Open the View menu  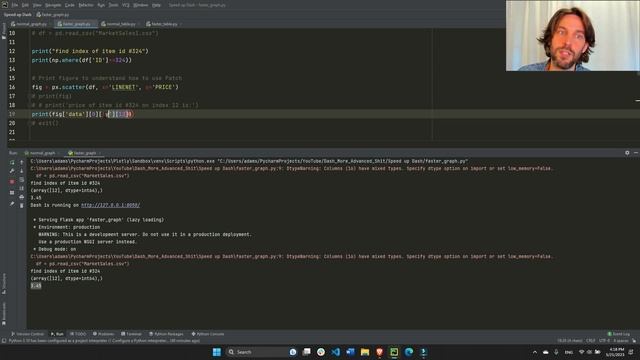tap(37, 5)
